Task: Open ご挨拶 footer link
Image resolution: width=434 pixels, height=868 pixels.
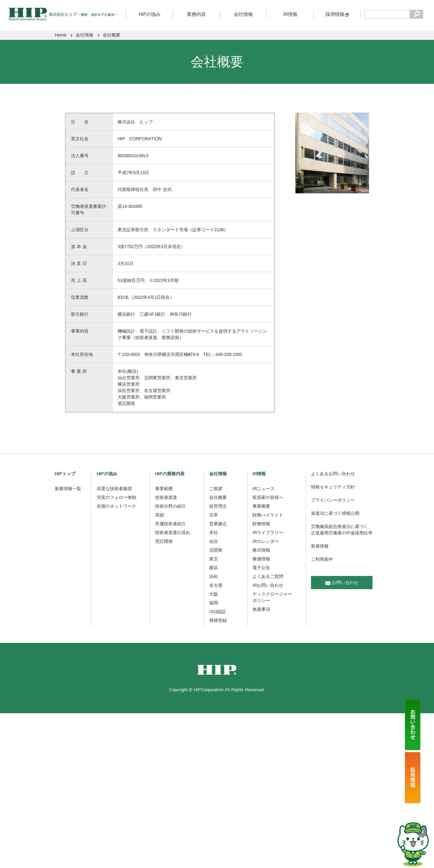Action: click(x=216, y=489)
